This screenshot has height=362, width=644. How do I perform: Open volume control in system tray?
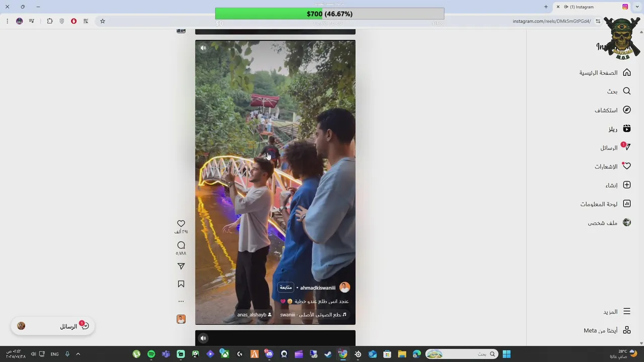pyautogui.click(x=33, y=354)
